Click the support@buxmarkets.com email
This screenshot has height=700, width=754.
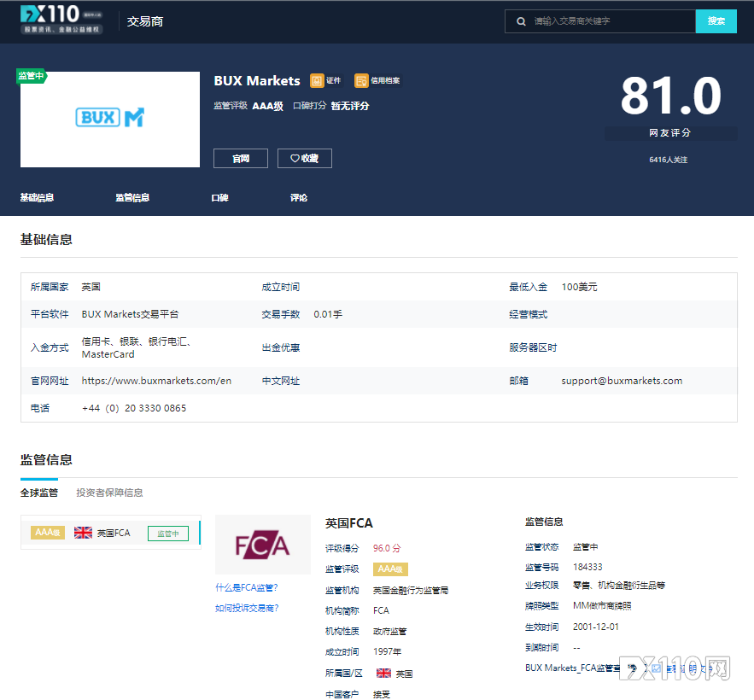point(622,381)
